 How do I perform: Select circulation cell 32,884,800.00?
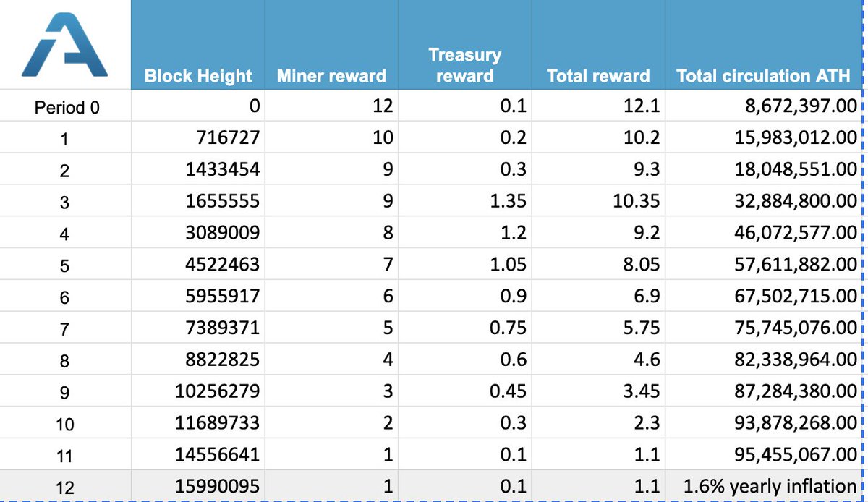click(x=764, y=202)
